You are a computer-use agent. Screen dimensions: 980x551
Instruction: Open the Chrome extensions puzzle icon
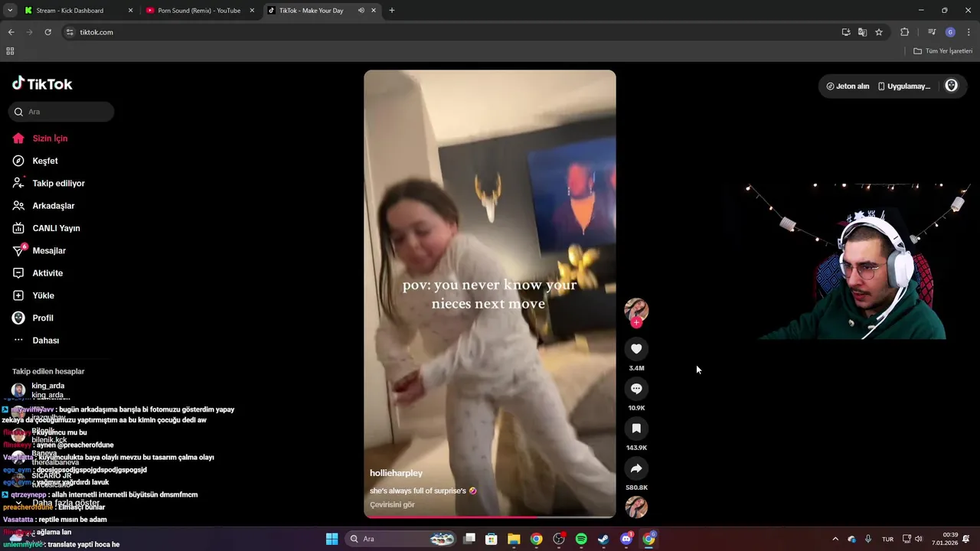click(904, 32)
